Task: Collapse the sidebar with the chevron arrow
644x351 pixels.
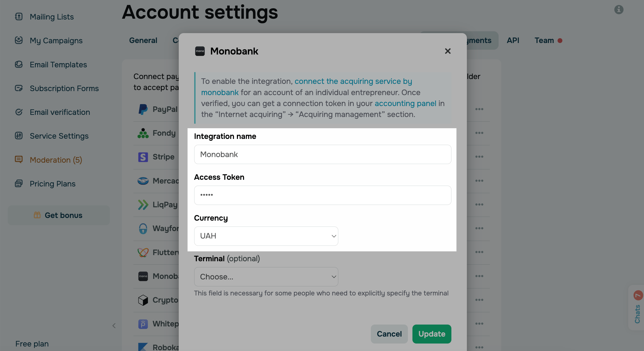Action: 114,326
